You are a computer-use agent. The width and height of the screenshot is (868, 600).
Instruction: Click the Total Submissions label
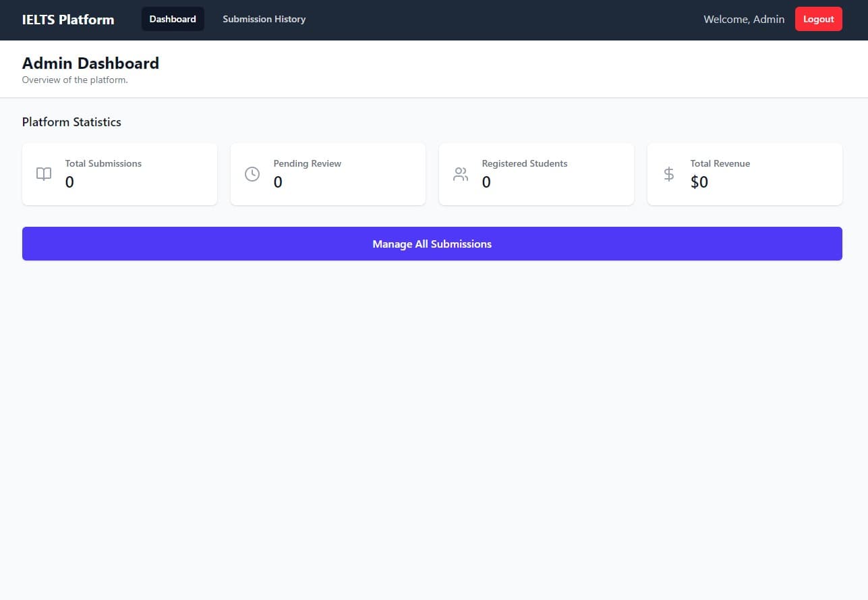103,163
